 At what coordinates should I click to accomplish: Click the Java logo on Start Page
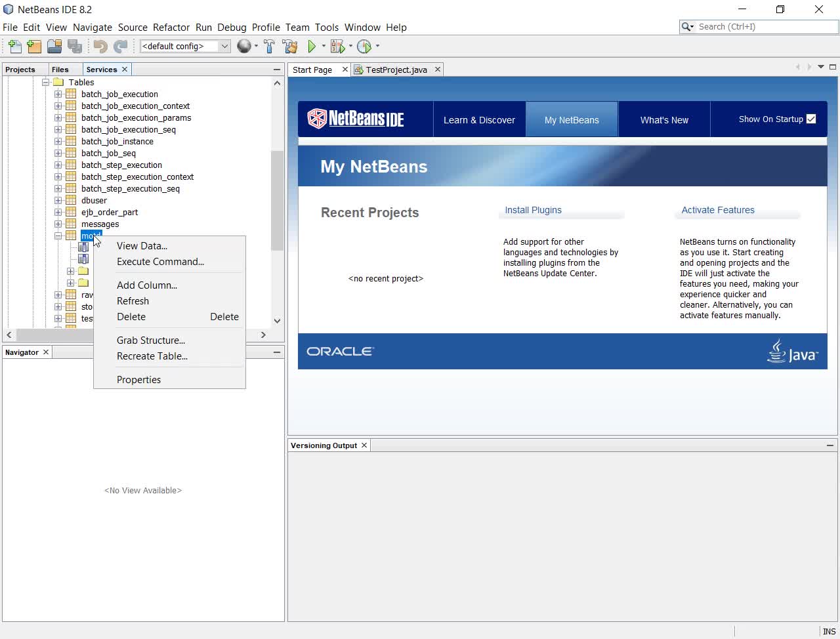pos(793,351)
